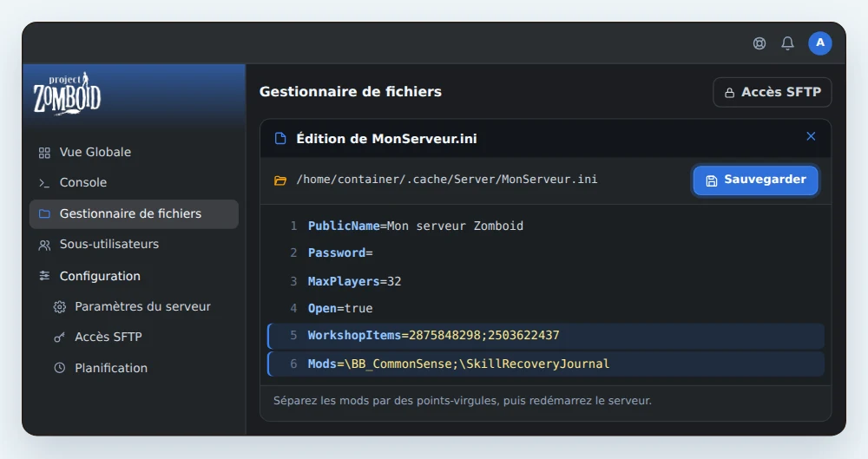
Task: Click the Console prompt icon
Action: pyautogui.click(x=44, y=183)
